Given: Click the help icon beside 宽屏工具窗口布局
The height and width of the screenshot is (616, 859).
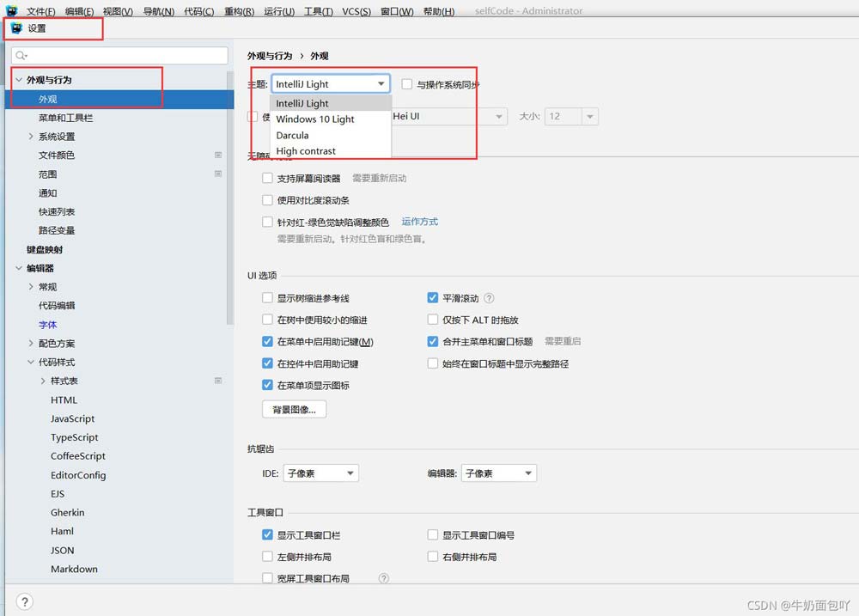Looking at the screenshot, I should 383,578.
